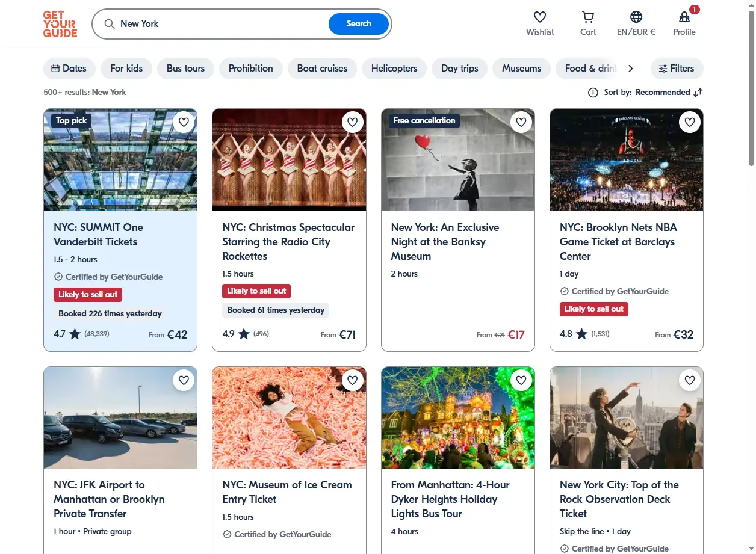Click certified badge icon on Brooklyn Nets card
This screenshot has height=554, width=756.
(564, 292)
